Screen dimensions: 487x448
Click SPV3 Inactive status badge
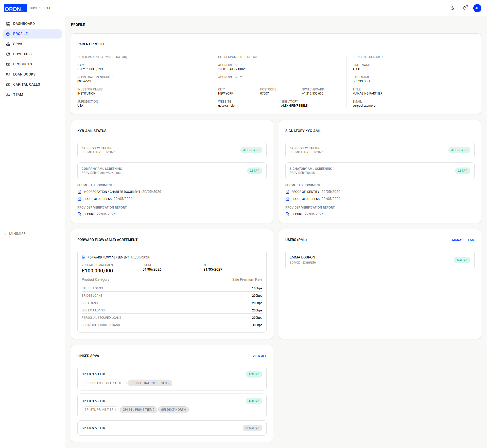click(x=252, y=428)
